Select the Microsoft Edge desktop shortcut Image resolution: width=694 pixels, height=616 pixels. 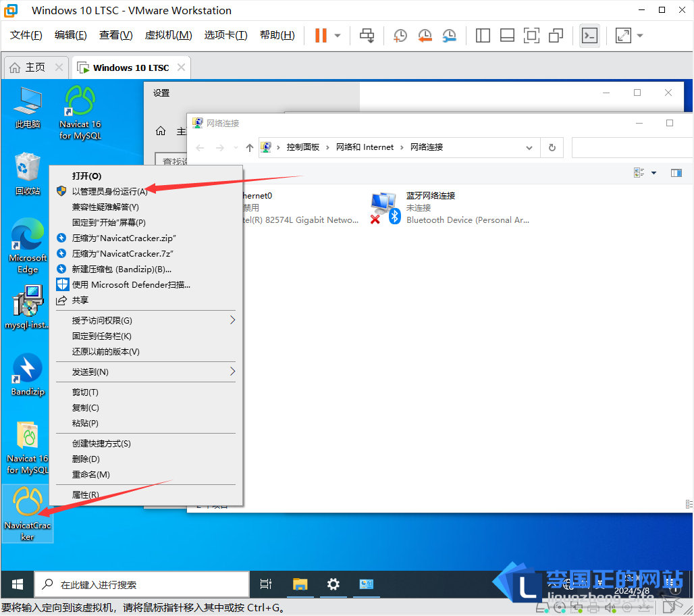coord(28,247)
